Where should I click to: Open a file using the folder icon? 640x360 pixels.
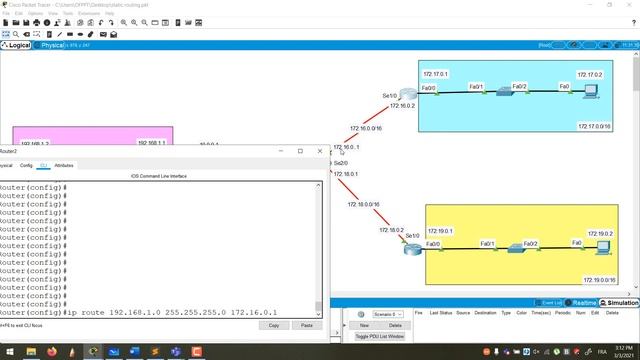point(16,23)
